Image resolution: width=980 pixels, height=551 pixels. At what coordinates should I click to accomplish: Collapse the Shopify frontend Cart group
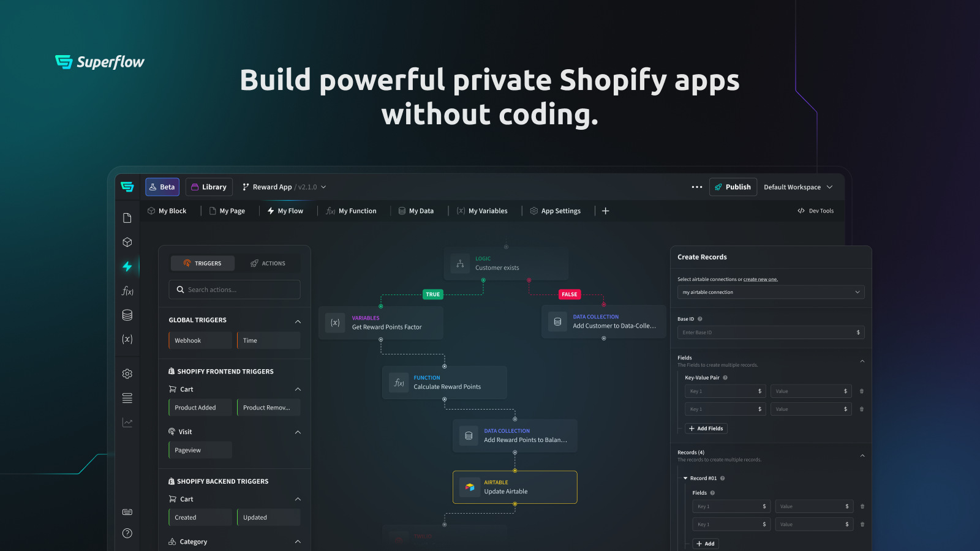pos(298,389)
